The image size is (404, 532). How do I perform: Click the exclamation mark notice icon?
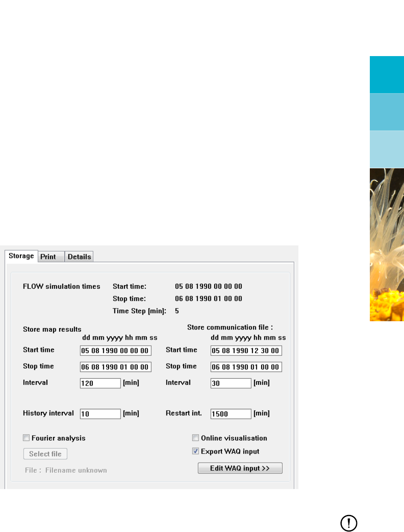point(349,523)
